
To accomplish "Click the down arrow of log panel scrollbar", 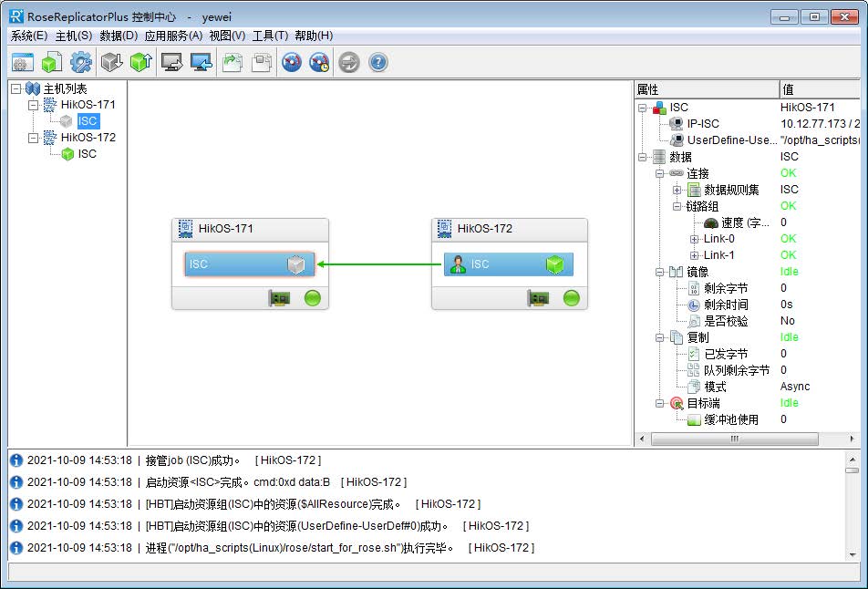I will (x=852, y=554).
